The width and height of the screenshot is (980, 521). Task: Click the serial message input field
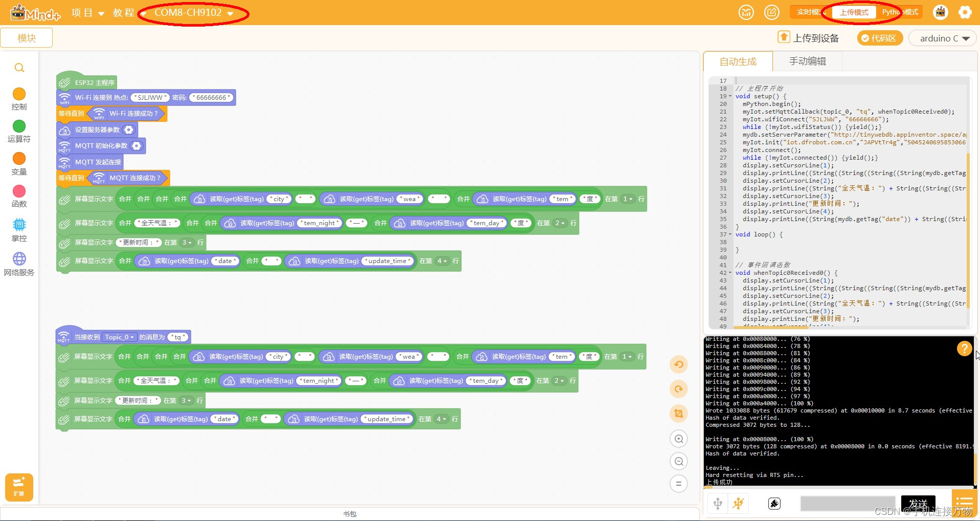click(848, 504)
